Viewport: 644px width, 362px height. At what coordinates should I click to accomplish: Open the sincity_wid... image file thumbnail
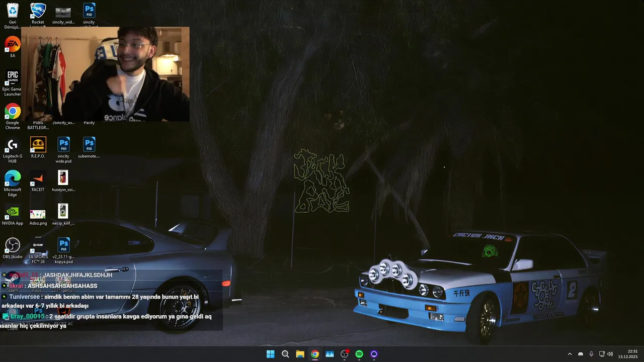[x=63, y=14]
